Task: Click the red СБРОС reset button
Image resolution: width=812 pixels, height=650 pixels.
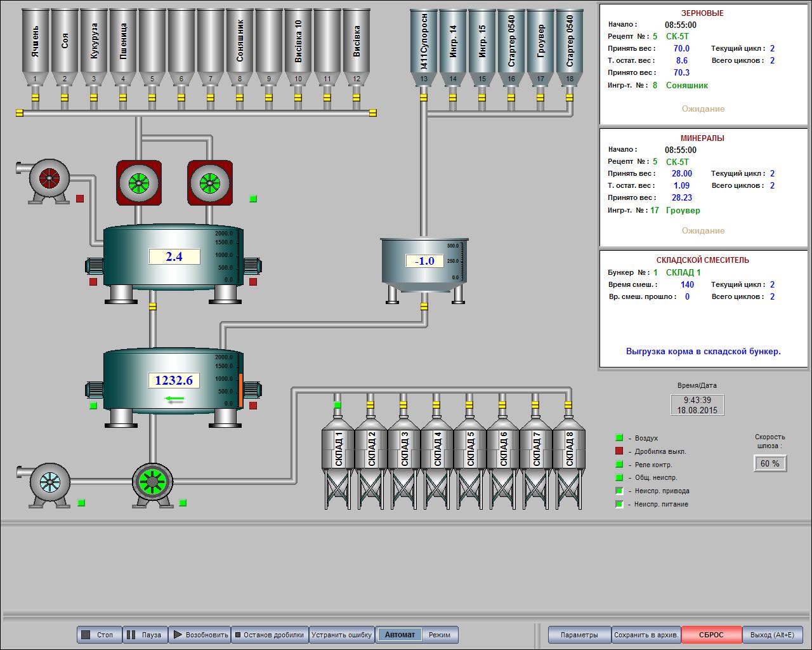Action: [x=711, y=635]
